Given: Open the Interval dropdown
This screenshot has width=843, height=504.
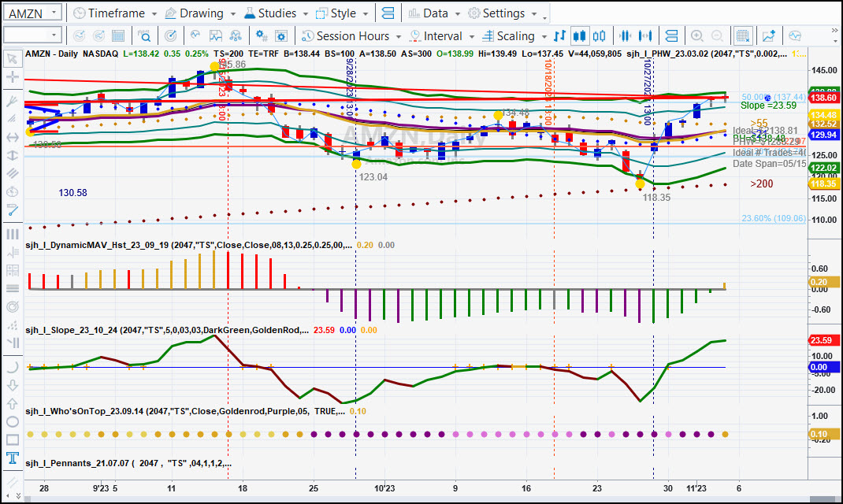Looking at the screenshot, I should click(443, 36).
